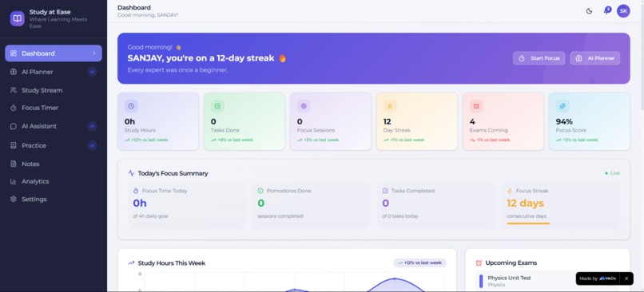
Task: Click the AI Planner banner button
Action: click(x=594, y=58)
